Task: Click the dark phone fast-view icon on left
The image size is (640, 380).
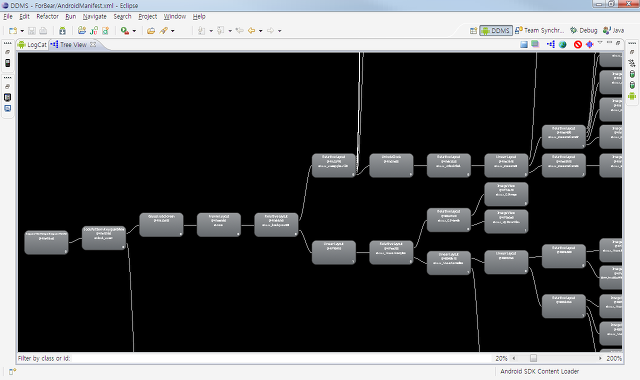Action: click(x=7, y=98)
